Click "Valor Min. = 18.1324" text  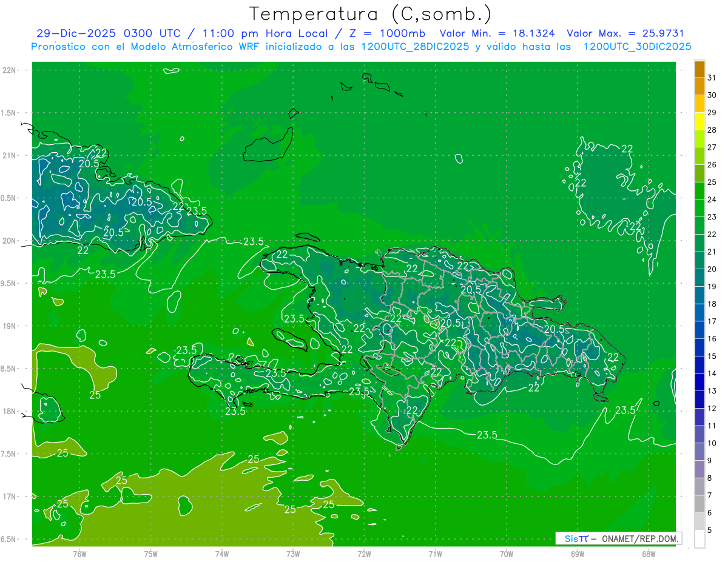click(497, 33)
